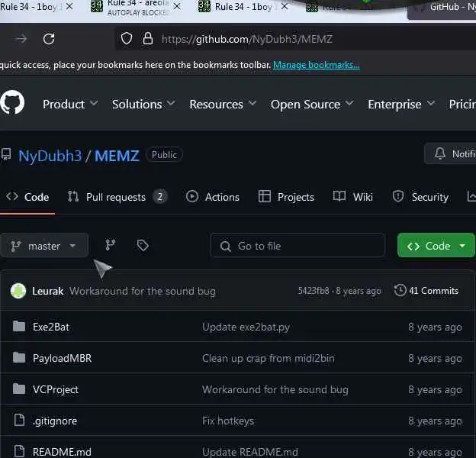Open the master branch dropdown
Screen dimensions: 476x458
pos(44,245)
